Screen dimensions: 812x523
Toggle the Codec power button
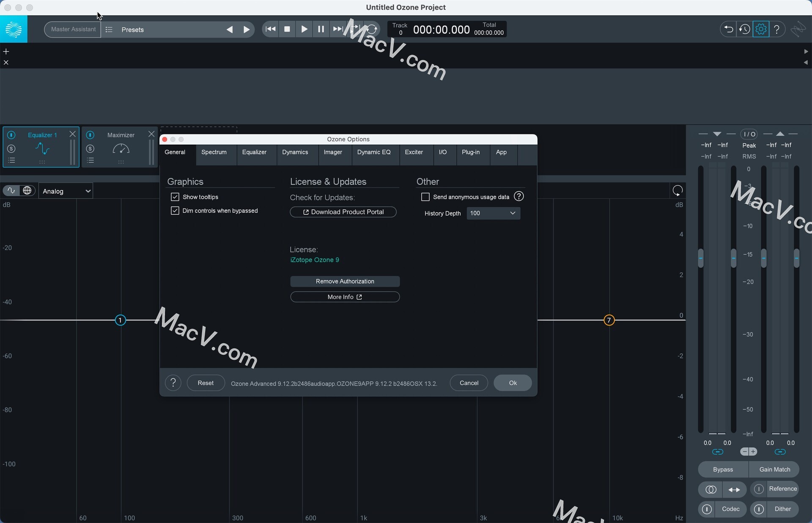[707, 509]
